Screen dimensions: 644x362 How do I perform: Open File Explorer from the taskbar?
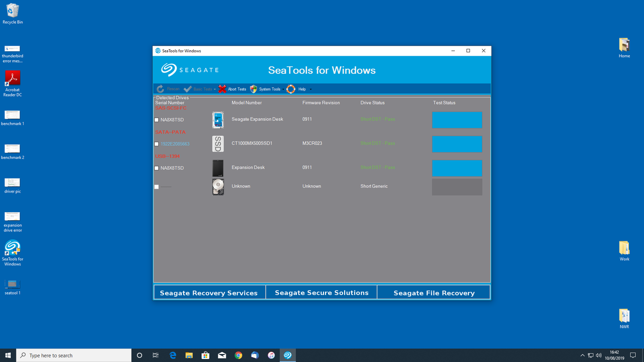coord(189,355)
